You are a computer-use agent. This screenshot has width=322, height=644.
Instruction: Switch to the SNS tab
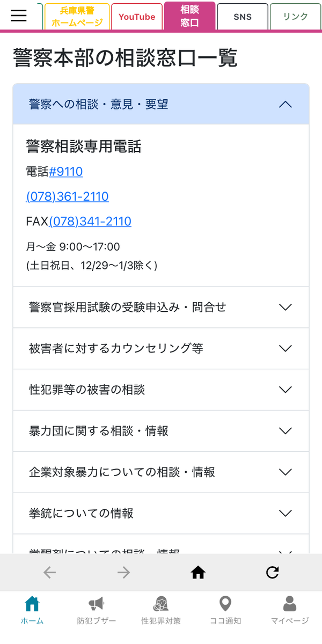point(243,17)
